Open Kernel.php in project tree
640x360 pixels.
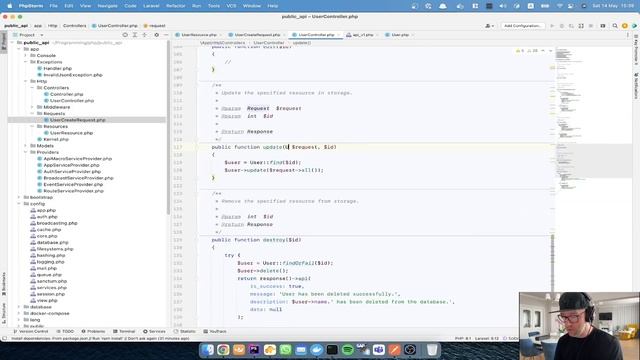pos(53,139)
